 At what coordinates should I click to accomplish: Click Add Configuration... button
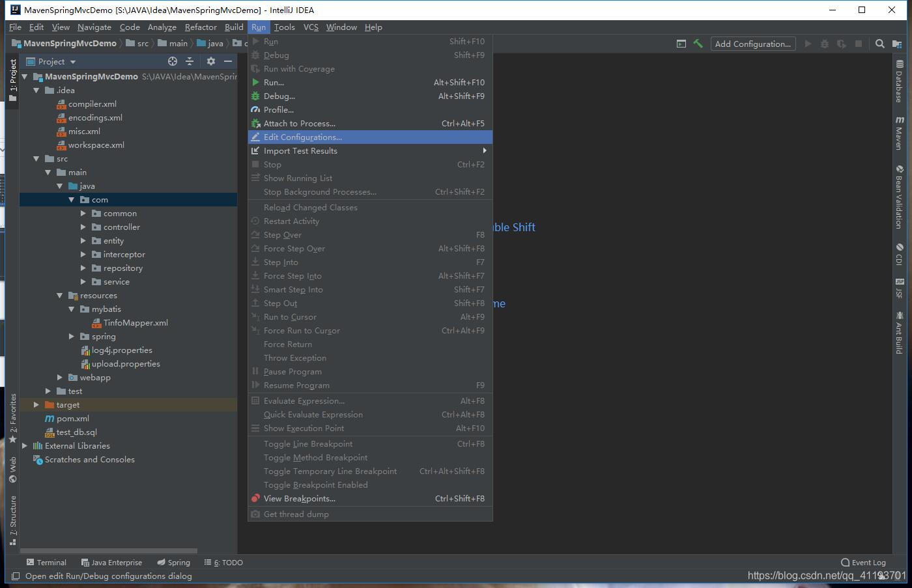click(x=752, y=44)
